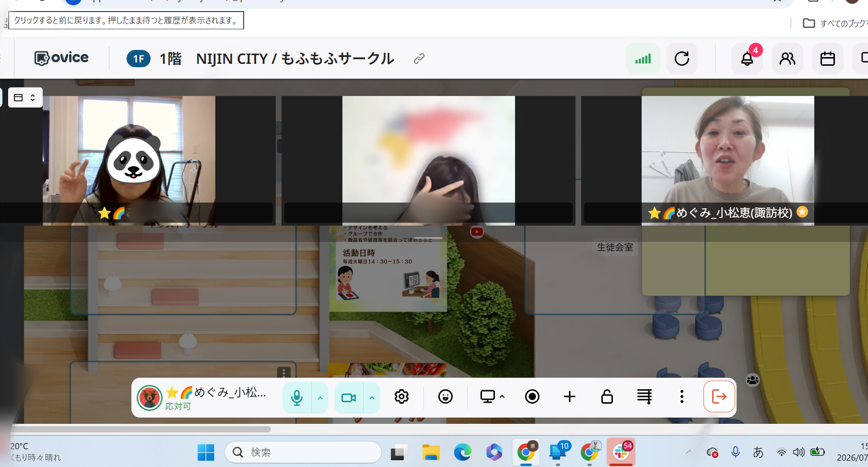Click the reload space icon
868x467 pixels.
(x=682, y=59)
